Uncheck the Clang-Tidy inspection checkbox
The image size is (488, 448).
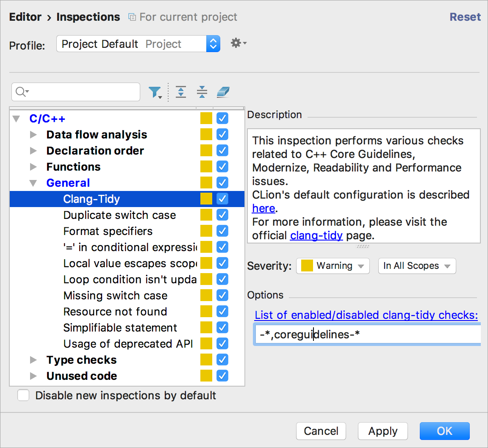(x=222, y=199)
